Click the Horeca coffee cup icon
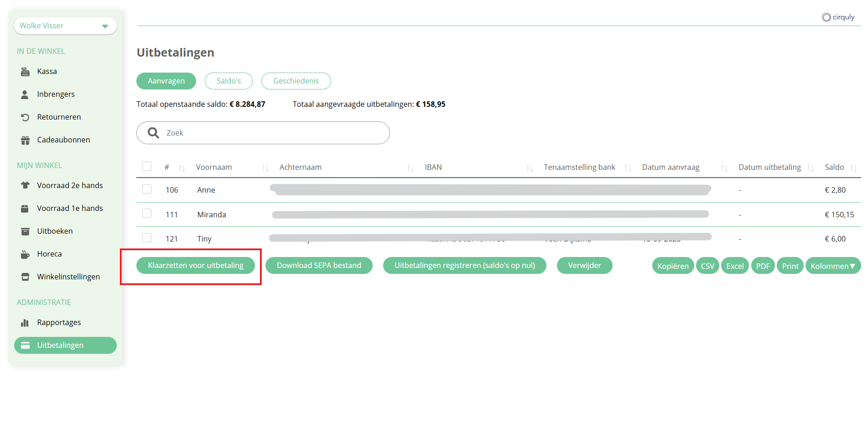The height and width of the screenshot is (446, 868). point(25,254)
